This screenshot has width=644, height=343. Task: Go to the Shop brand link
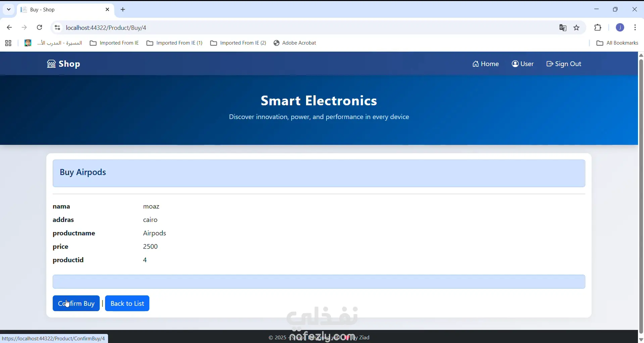pos(63,64)
